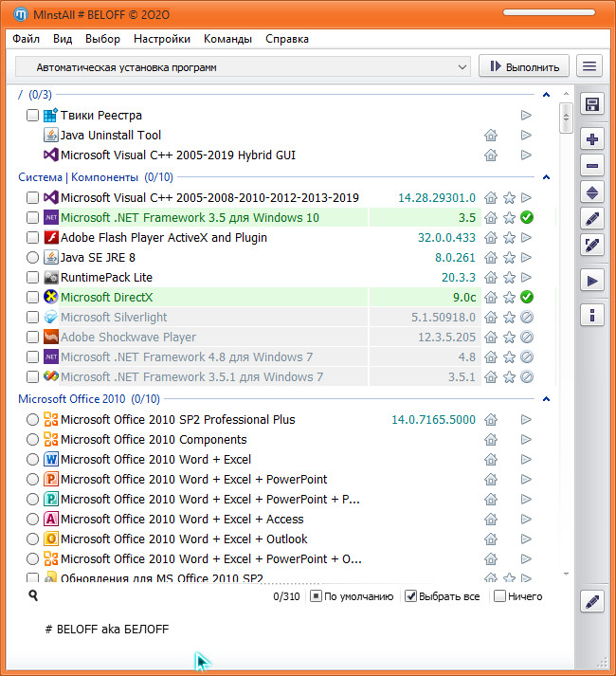Click the Выполнить button
Image resolution: width=616 pixels, height=676 pixels.
pyautogui.click(x=524, y=66)
